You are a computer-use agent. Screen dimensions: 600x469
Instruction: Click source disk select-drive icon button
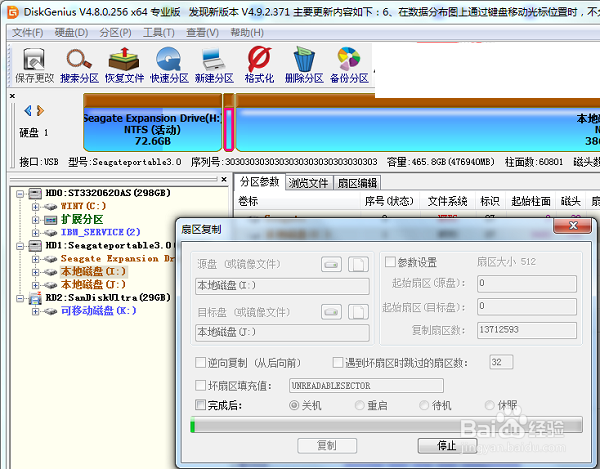(331, 264)
